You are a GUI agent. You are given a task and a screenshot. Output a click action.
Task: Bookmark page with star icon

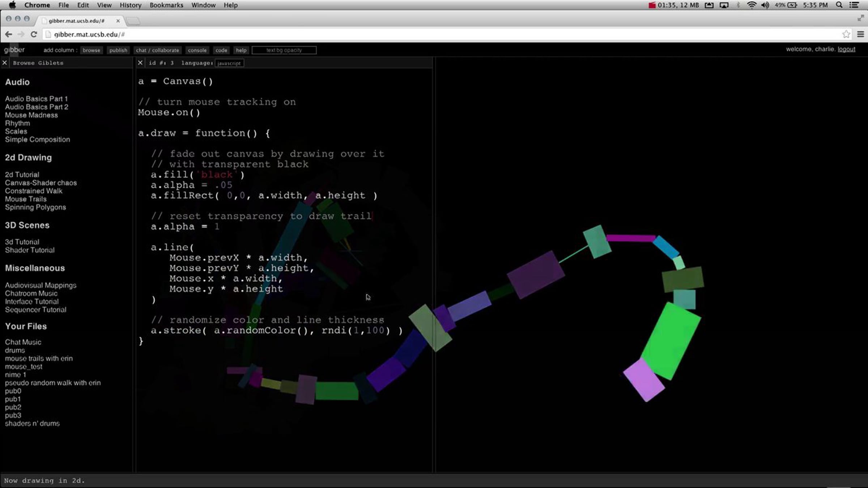click(846, 34)
